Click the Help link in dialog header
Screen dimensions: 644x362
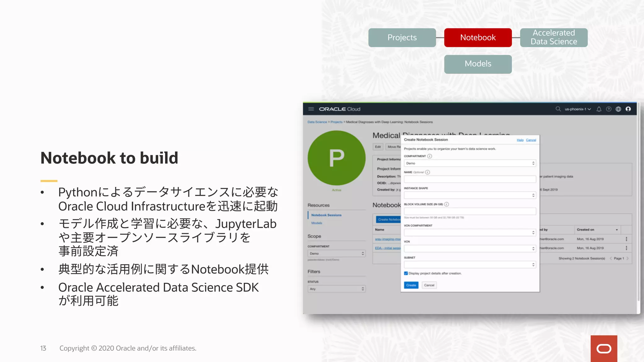click(x=520, y=140)
